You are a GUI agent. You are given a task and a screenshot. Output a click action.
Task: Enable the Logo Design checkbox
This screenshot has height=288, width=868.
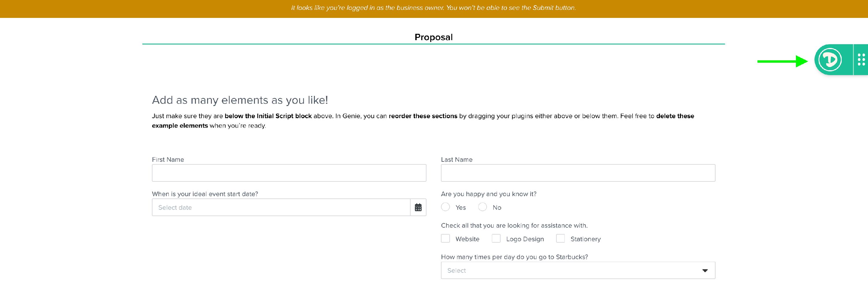point(496,239)
